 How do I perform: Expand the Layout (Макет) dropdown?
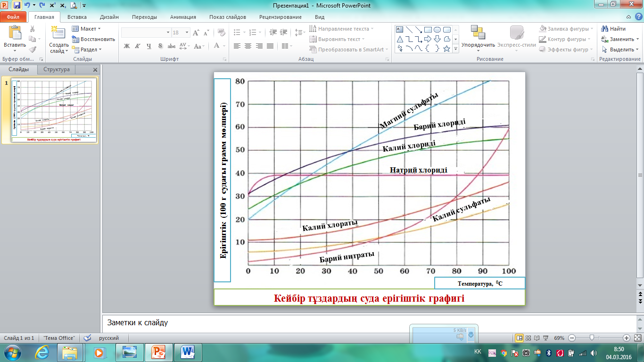[87, 29]
